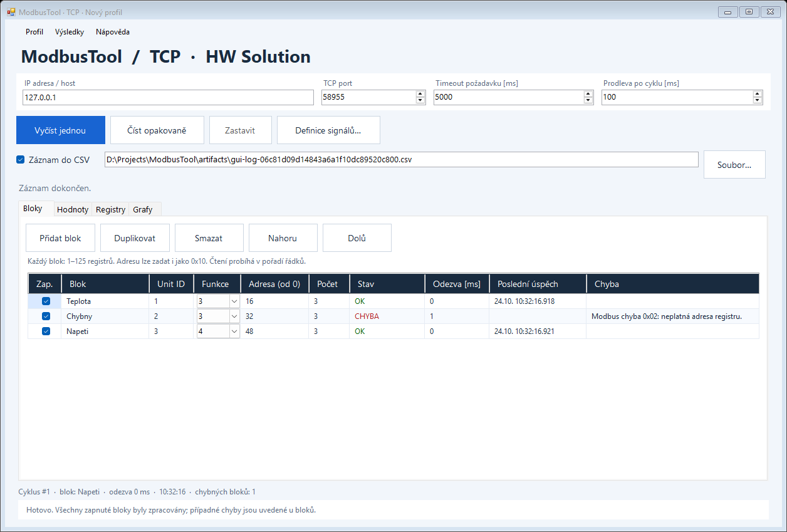
Task: Start repeated reading with Číst opakovaně
Action: pos(157,130)
